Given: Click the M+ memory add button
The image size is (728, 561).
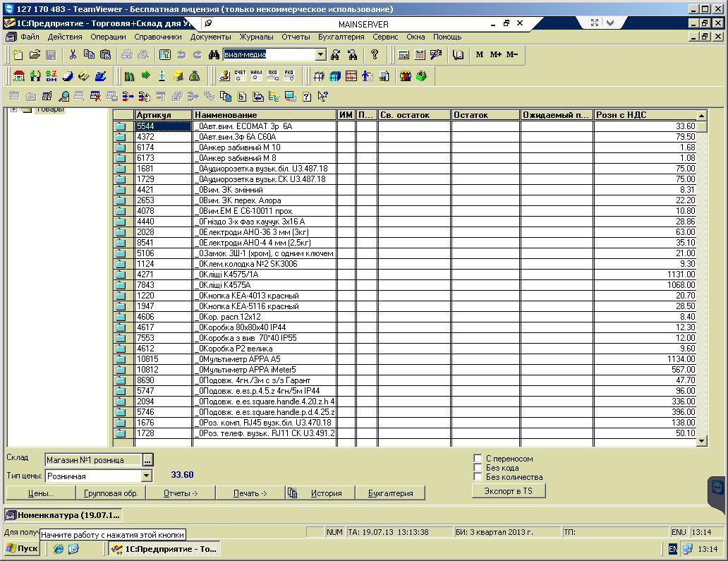Looking at the screenshot, I should (x=495, y=55).
